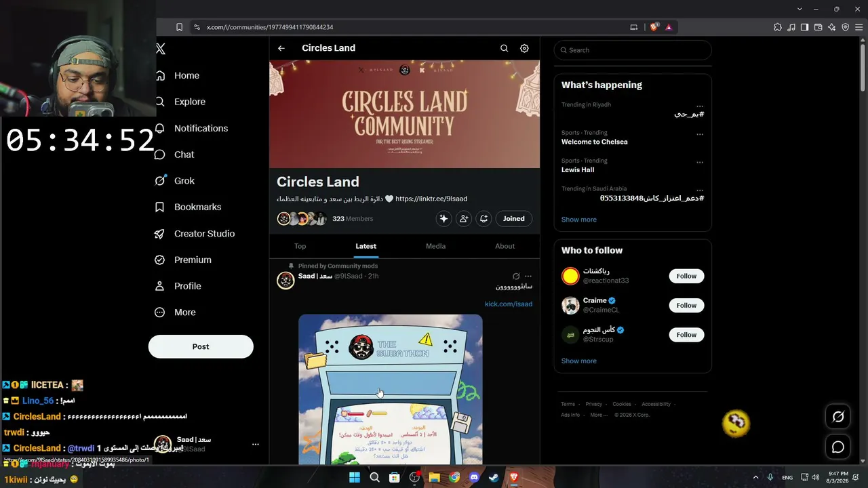Open options for Lewis Hall trend
Image resolution: width=868 pixels, height=488 pixels.
pos(700,163)
